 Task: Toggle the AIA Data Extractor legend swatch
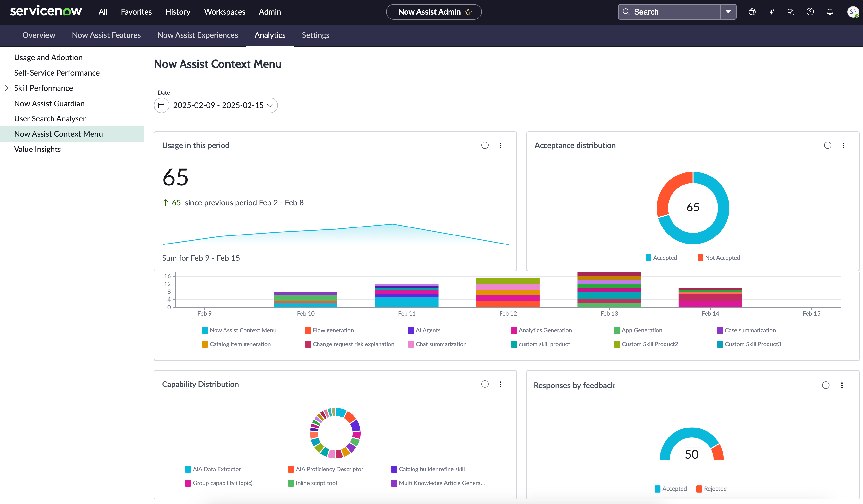coord(188,469)
